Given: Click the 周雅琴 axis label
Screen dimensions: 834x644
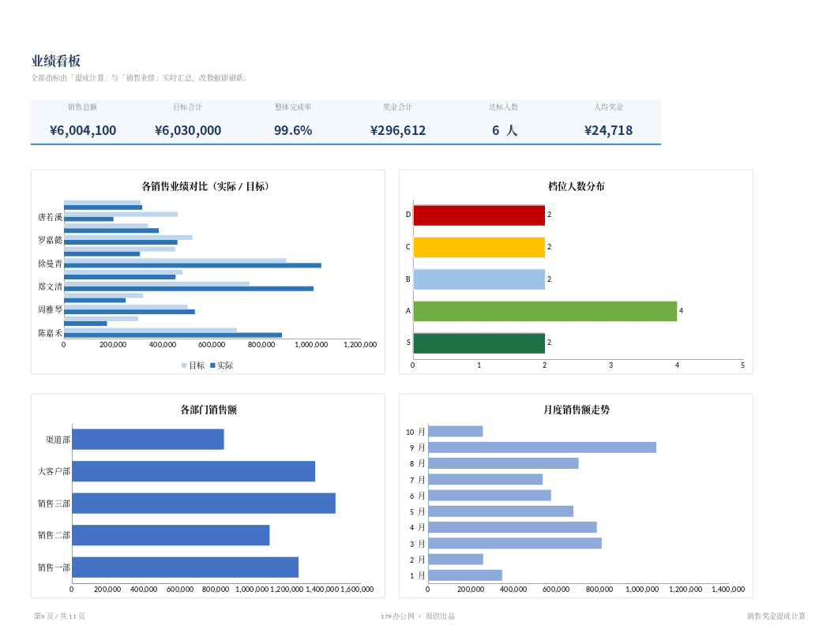Looking at the screenshot, I should point(50,309).
